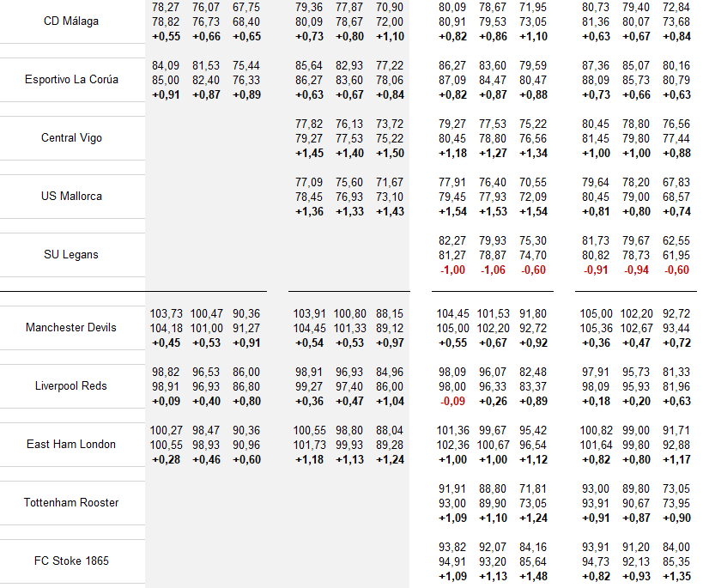Click the bold +1,45 value for Central Vigo
Image resolution: width=703 pixels, height=588 pixels.
[x=309, y=154]
